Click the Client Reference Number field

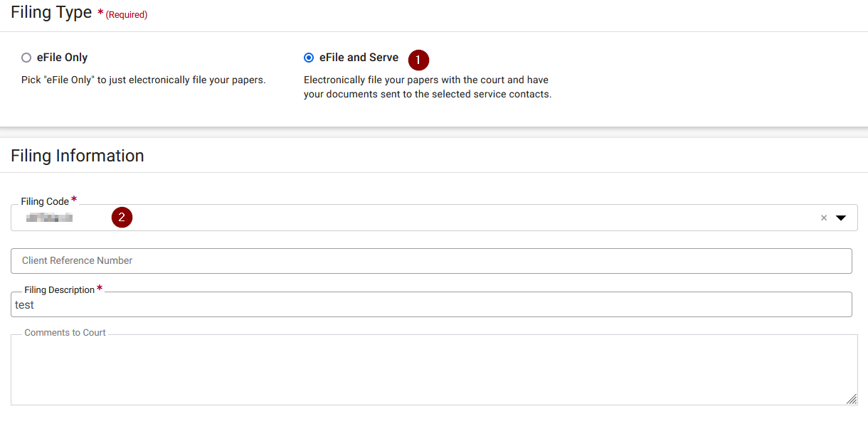[431, 261]
